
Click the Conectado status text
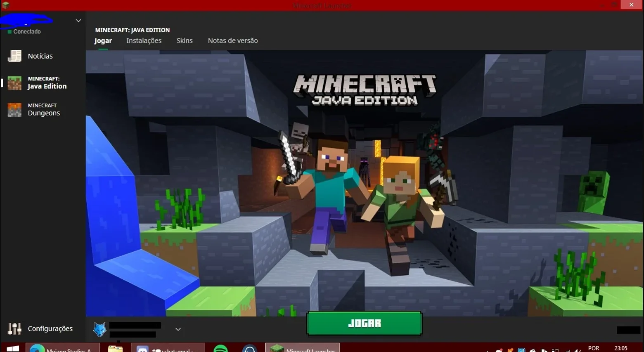pyautogui.click(x=27, y=32)
